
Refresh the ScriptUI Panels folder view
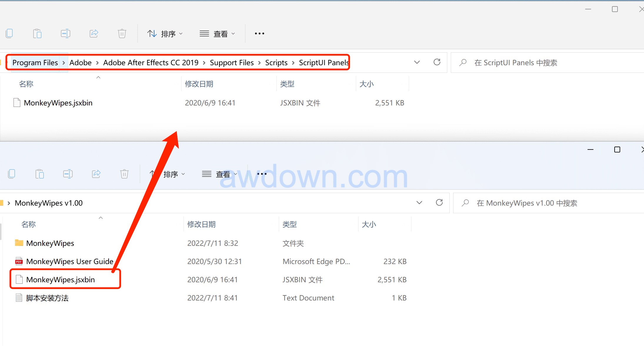[437, 62]
